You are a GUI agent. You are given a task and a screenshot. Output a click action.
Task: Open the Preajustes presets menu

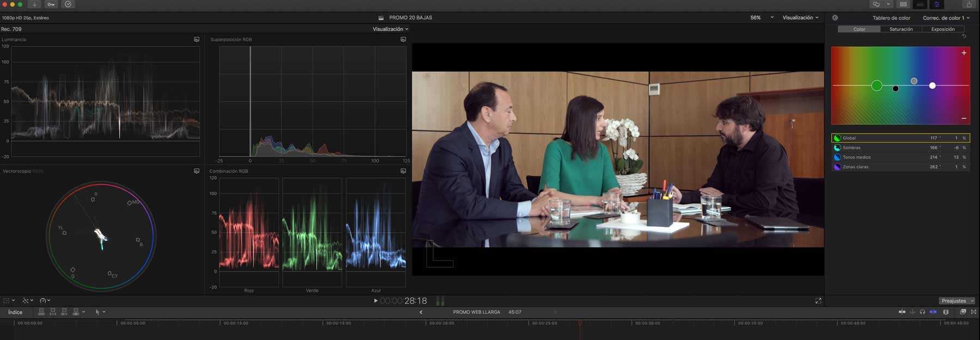(957, 301)
